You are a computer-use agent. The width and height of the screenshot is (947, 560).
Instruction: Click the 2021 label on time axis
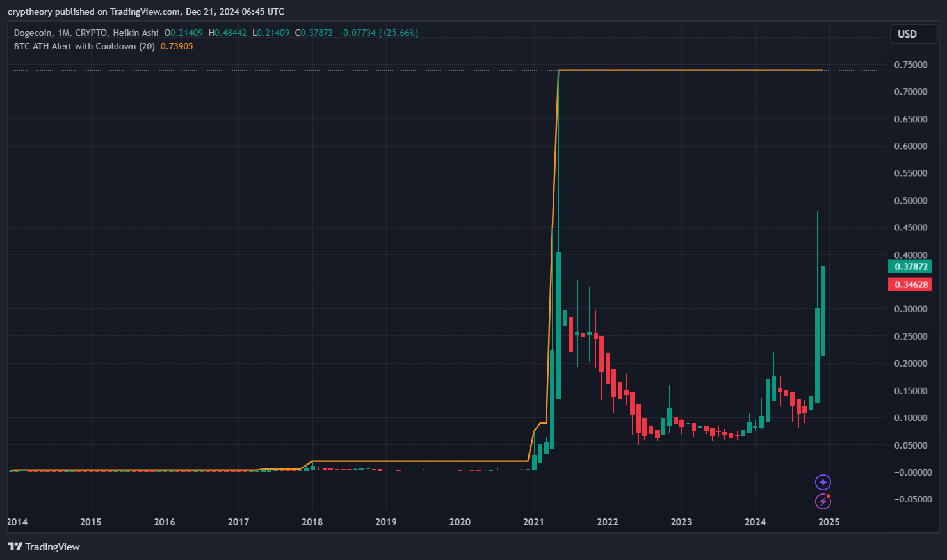[x=533, y=522]
